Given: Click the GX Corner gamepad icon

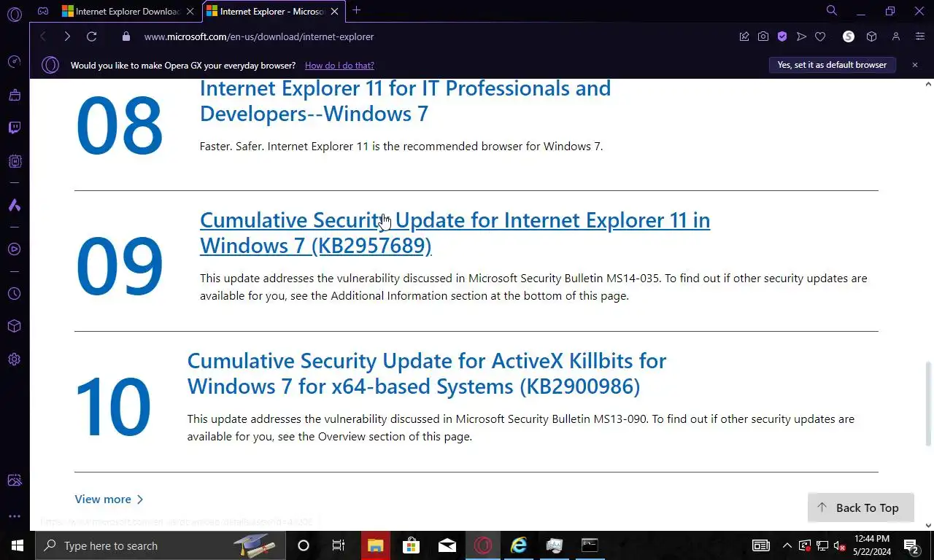Looking at the screenshot, I should [43, 11].
